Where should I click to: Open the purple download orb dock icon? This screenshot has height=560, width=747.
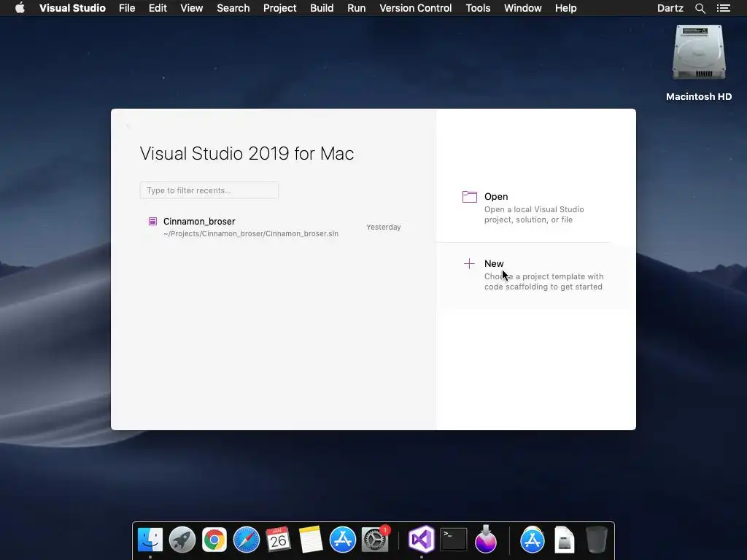tap(485, 540)
